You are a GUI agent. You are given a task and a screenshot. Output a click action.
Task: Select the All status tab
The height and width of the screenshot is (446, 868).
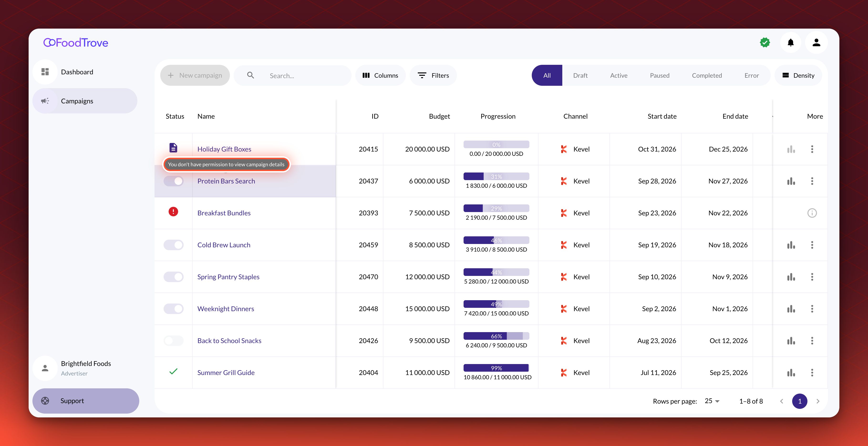(x=547, y=75)
